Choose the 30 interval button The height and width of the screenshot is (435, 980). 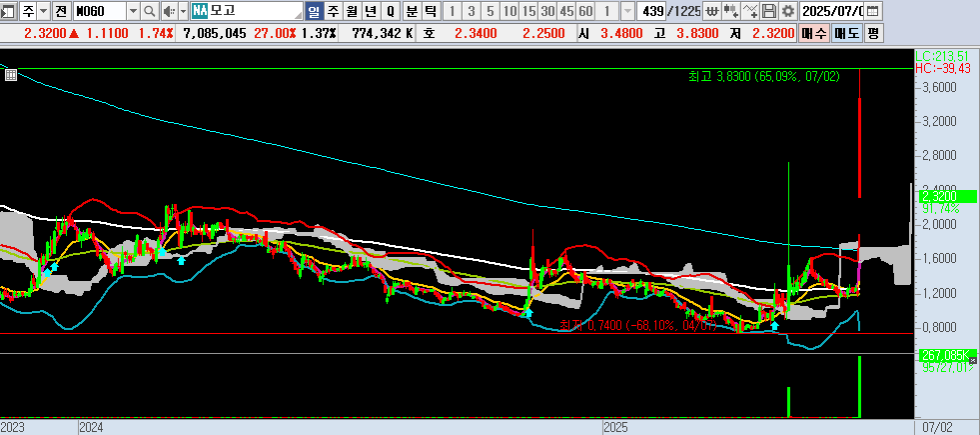pos(548,11)
